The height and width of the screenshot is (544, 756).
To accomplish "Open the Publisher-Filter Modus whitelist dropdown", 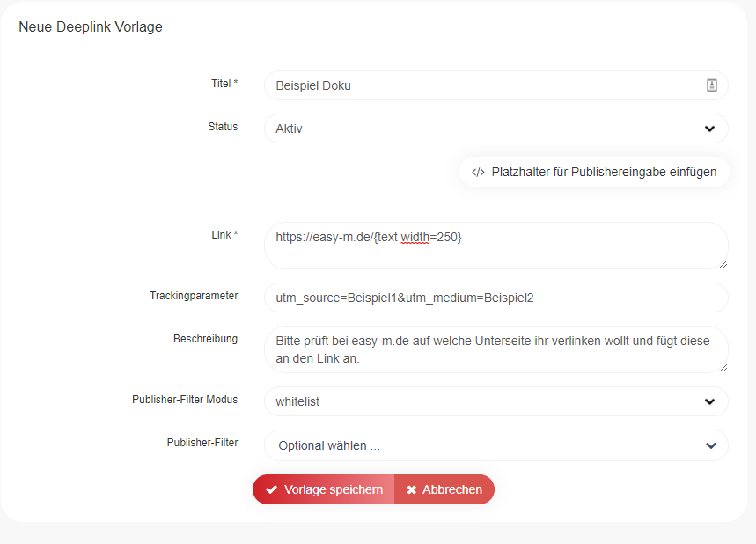I will (495, 401).
